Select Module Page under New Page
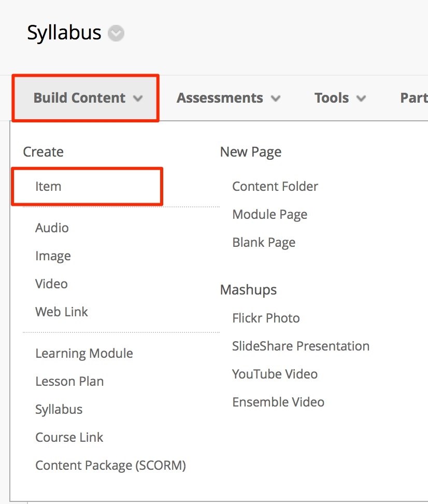 coord(269,215)
